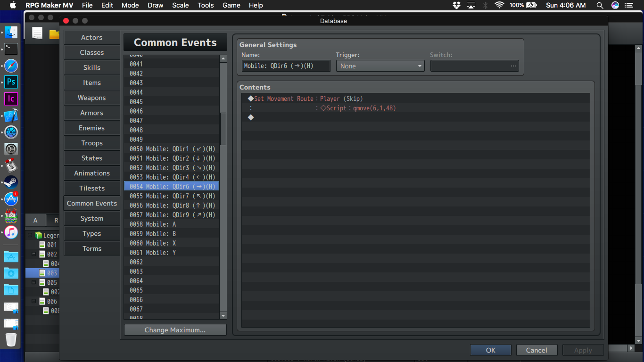Open Siri from the menu bar
Screen dimensions: 644x362
(615, 5)
